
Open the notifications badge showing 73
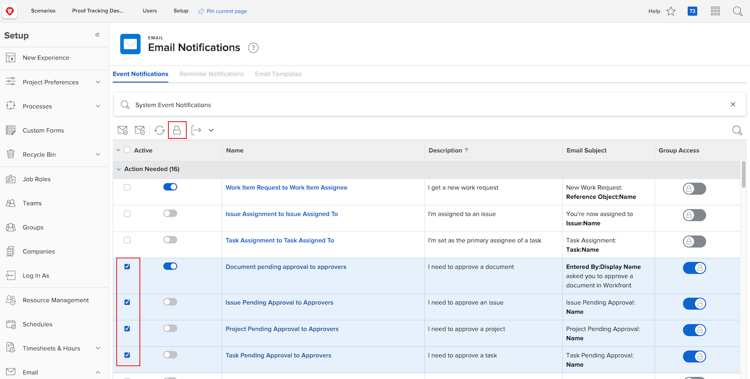click(x=692, y=11)
